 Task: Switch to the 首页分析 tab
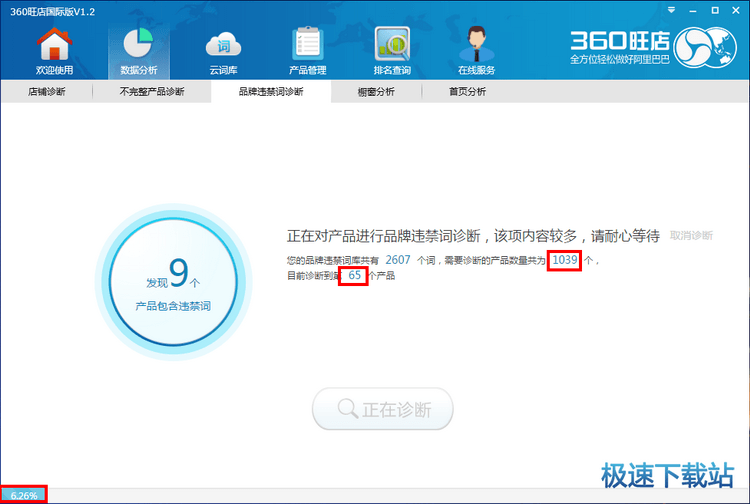[467, 91]
